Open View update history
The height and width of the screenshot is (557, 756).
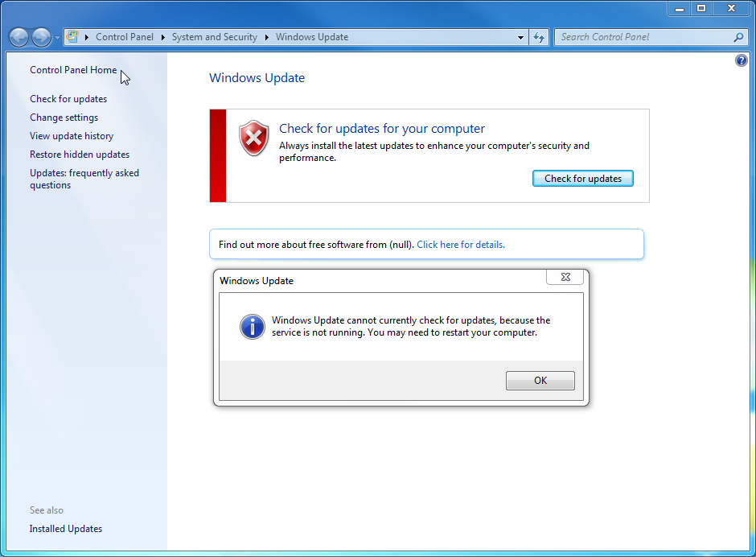[72, 136]
